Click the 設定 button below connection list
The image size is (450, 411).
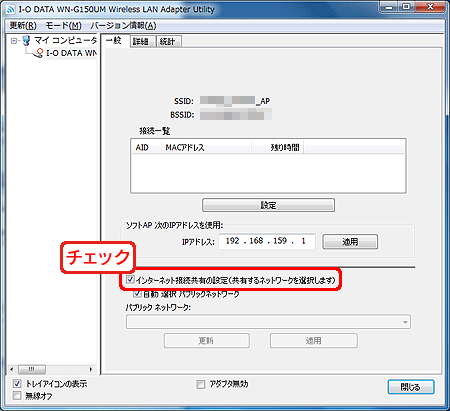(x=268, y=205)
